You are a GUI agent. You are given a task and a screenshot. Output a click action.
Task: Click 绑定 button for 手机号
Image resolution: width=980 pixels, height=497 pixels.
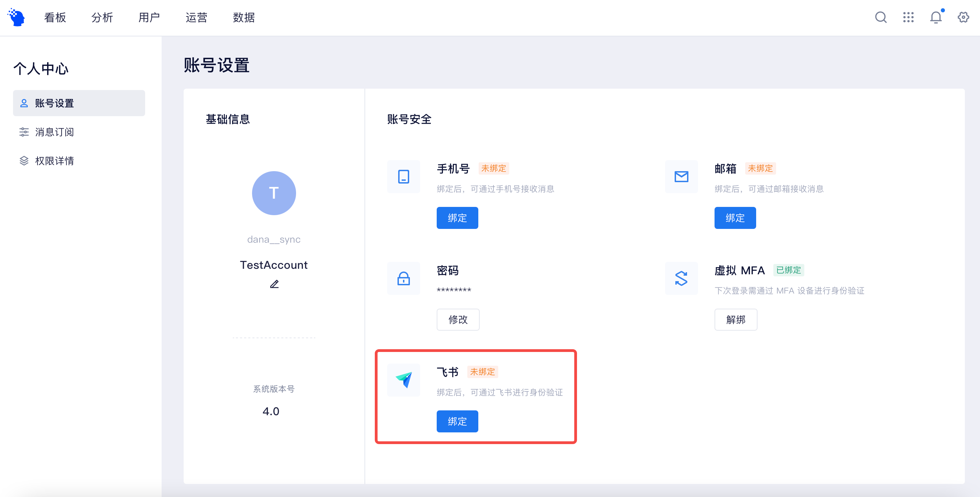(457, 218)
